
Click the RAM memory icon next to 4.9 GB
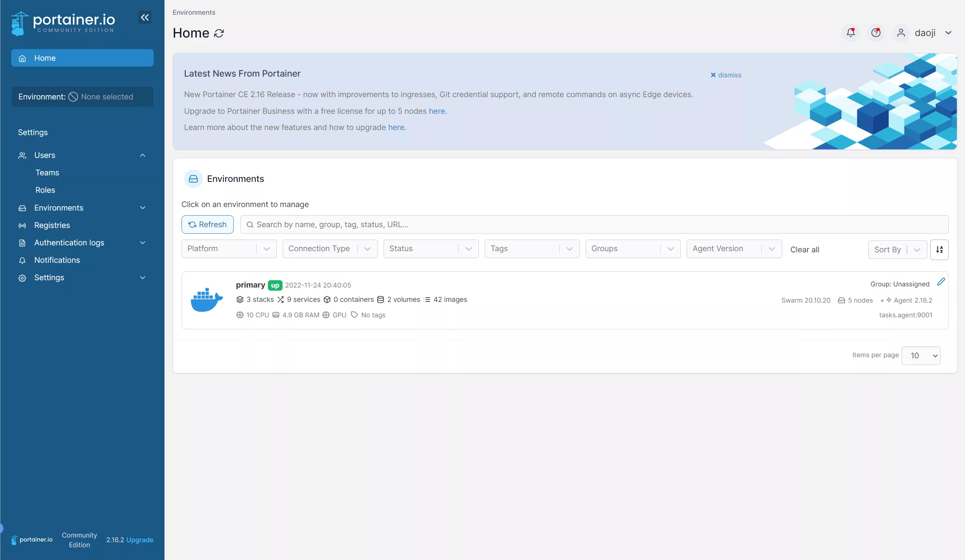pos(276,315)
